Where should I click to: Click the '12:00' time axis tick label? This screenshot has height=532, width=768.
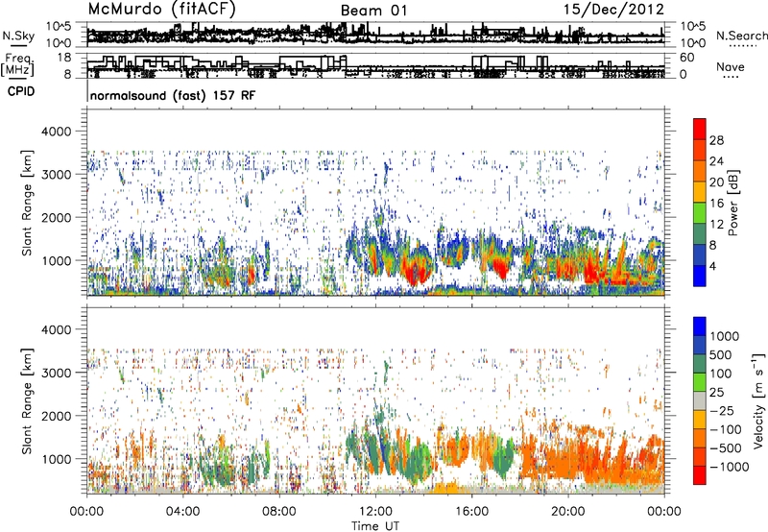click(x=375, y=512)
